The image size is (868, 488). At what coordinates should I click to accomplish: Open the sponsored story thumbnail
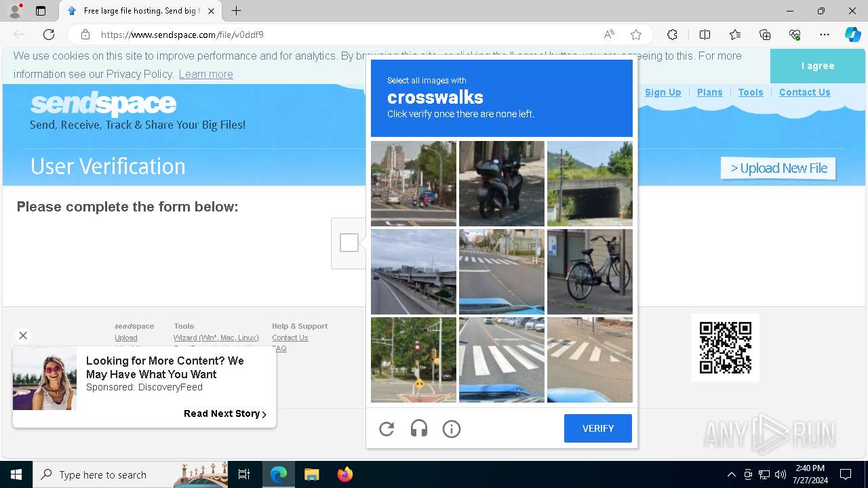coord(45,378)
